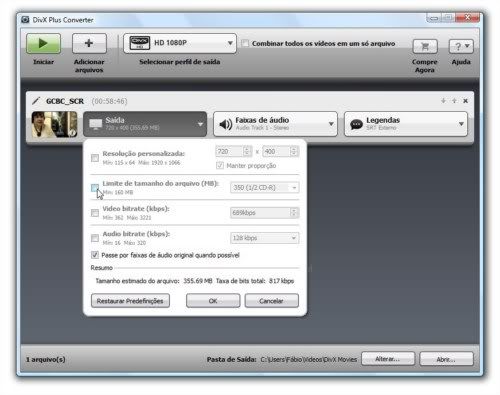Expand the HD 1080P output profile dropdown
The height and width of the screenshot is (395, 500).
click(180, 43)
